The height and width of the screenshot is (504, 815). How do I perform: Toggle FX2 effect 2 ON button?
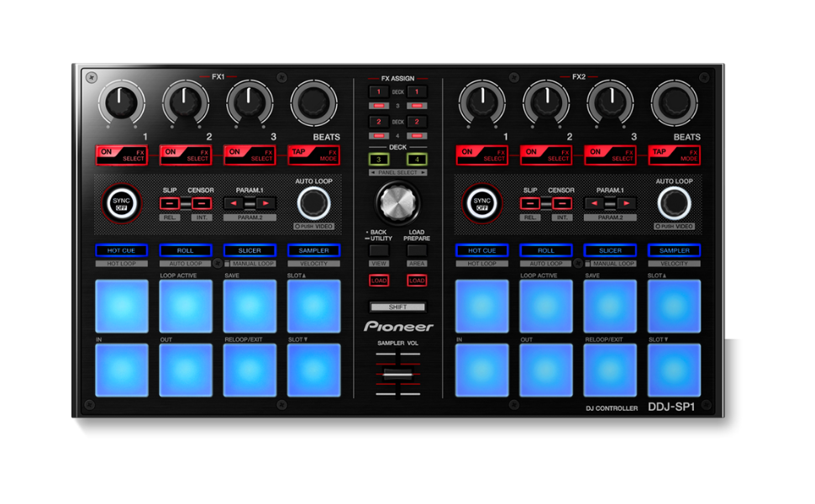546,155
